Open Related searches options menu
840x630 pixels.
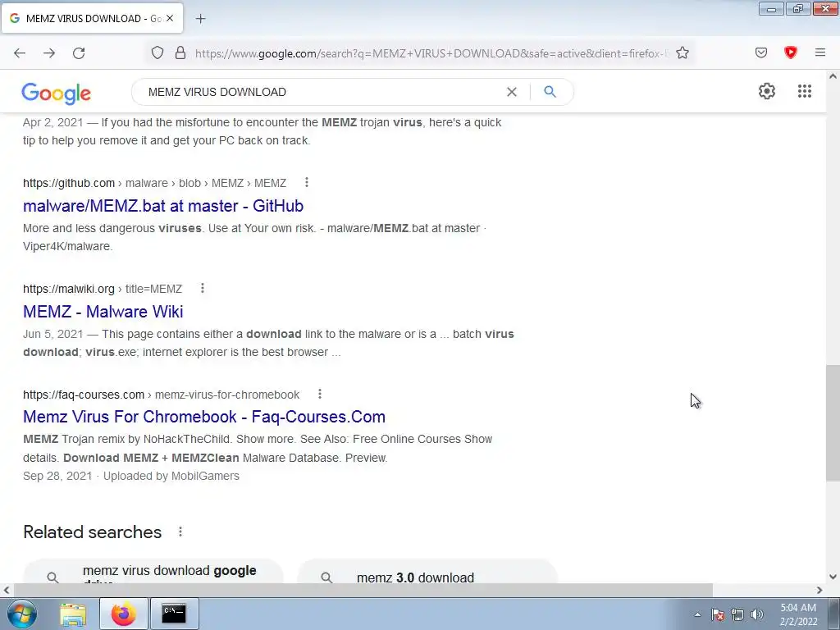pyautogui.click(x=180, y=532)
